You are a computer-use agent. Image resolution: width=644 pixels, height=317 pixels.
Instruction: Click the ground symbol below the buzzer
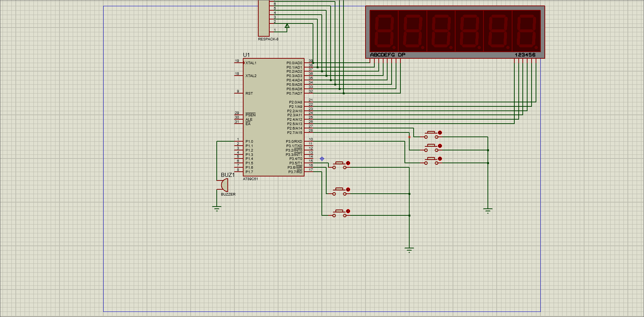[217, 209]
